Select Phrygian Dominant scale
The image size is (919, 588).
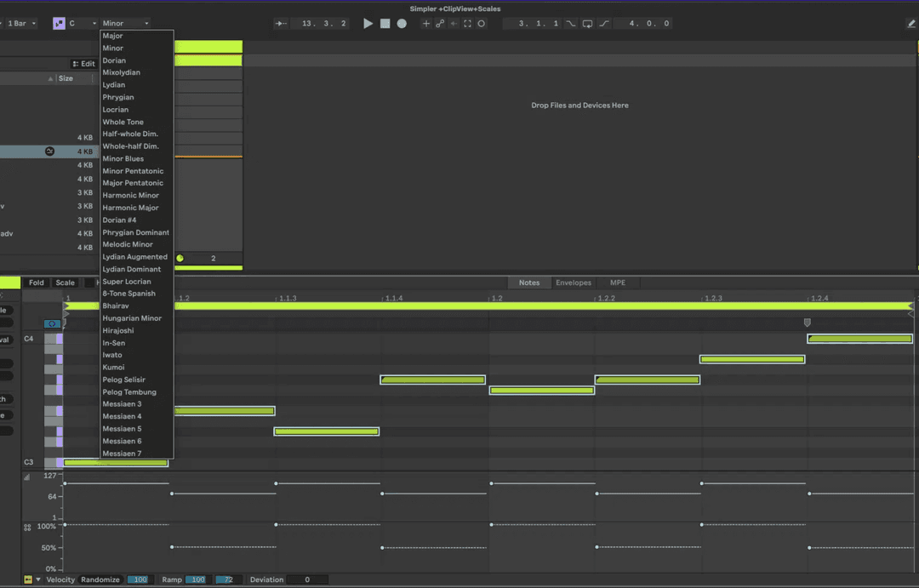(137, 232)
